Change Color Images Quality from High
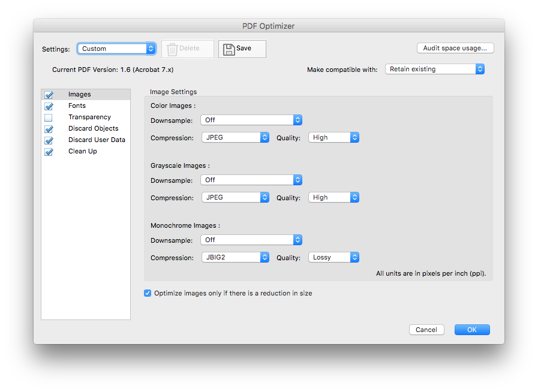The height and width of the screenshot is (392, 538). [x=333, y=137]
